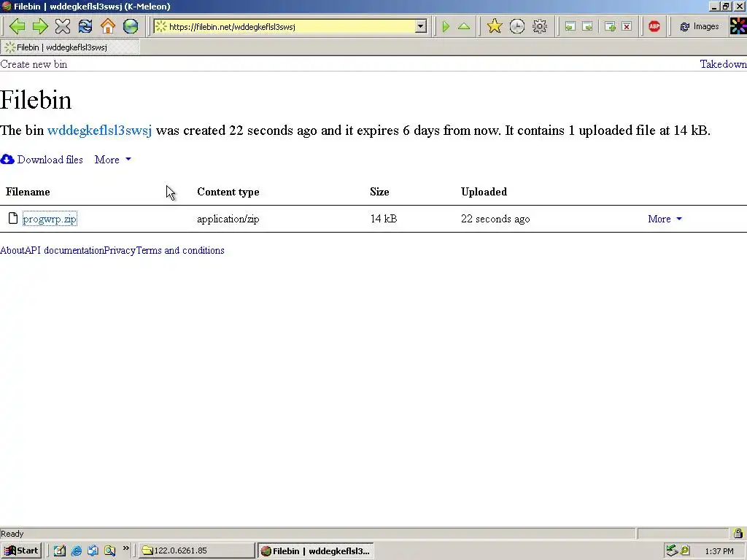Image resolution: width=747 pixels, height=560 pixels.
Task: Open history via the clock icon
Action: (517, 26)
